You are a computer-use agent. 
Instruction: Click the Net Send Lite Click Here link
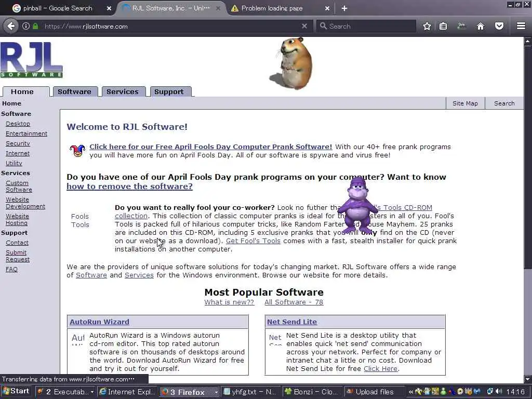point(380,368)
